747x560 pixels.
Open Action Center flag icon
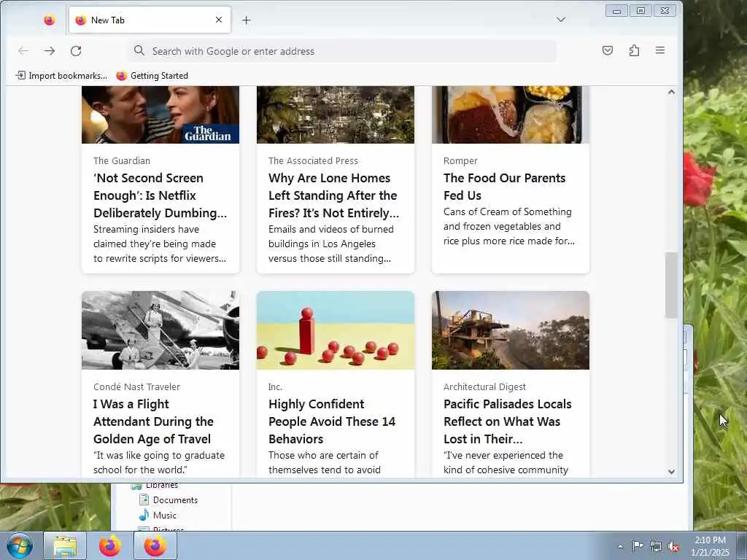point(638,545)
